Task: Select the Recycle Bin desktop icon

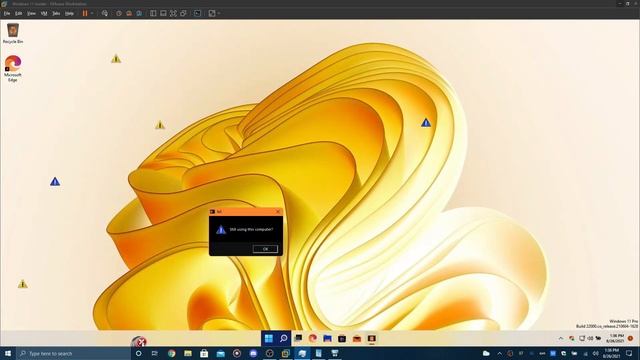Action: click(13, 33)
